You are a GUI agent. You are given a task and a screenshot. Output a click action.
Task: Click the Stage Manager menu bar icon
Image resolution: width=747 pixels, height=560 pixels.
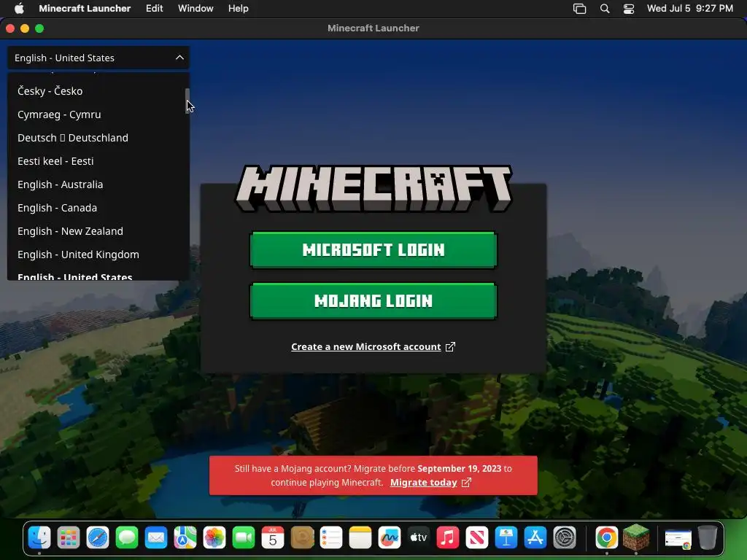tap(579, 8)
